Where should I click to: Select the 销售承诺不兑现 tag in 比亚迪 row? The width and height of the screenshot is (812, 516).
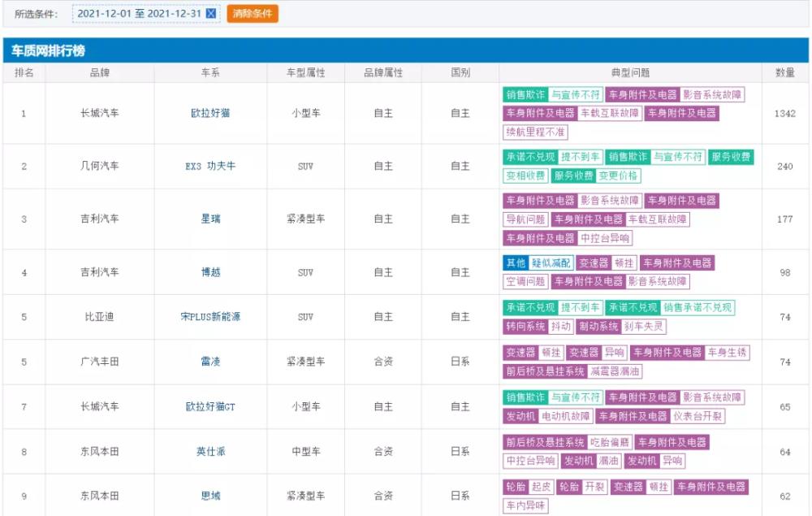tap(698, 308)
